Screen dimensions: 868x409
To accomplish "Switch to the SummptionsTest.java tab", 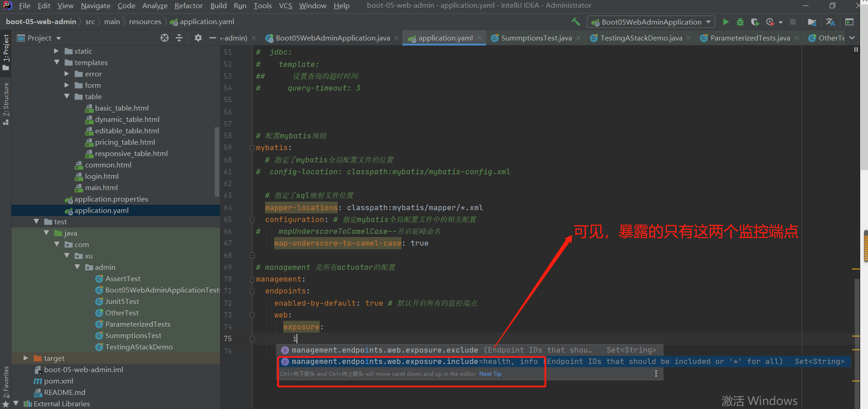I will [536, 38].
